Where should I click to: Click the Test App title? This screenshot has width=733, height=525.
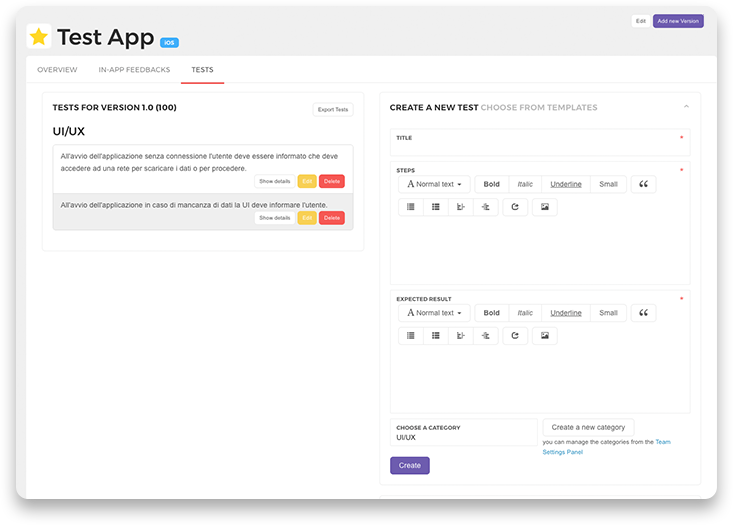coord(106,37)
